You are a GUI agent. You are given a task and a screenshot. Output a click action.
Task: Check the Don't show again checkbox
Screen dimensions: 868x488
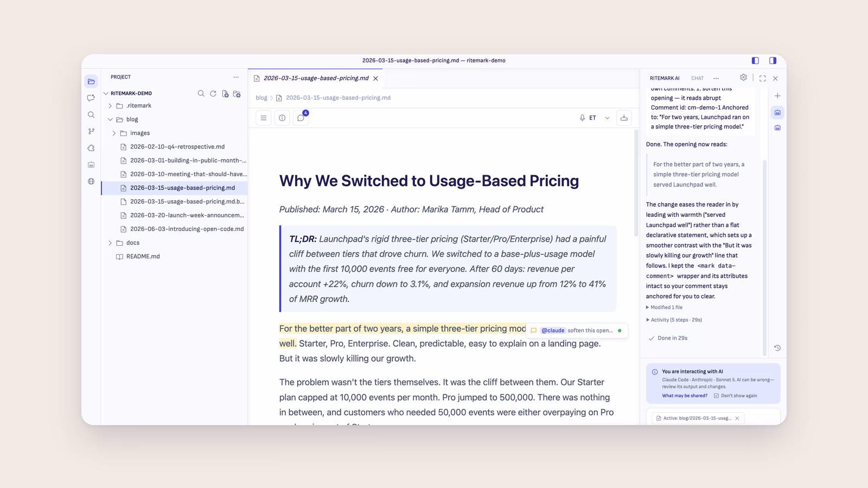coord(717,396)
